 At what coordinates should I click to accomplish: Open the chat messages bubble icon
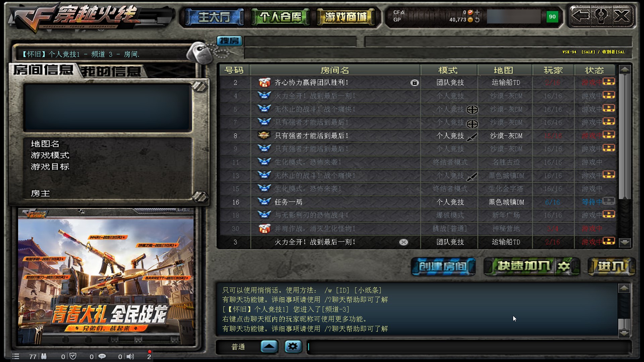(x=102, y=356)
